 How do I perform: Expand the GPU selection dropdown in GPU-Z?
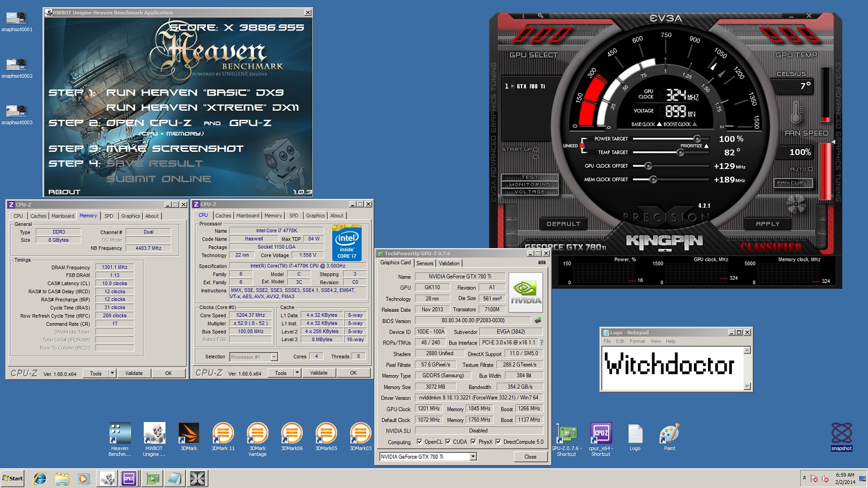[473, 456]
